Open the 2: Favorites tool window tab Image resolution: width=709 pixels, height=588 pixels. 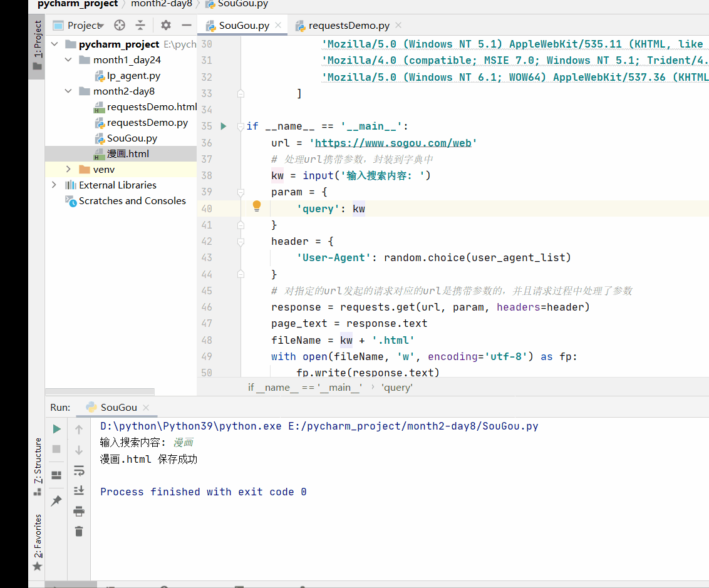[37, 542]
